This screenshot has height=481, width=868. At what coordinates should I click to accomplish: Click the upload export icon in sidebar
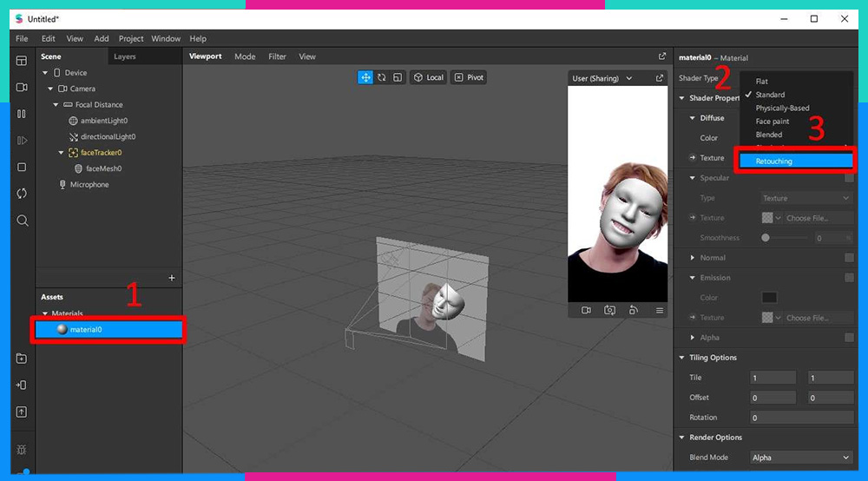[22, 412]
